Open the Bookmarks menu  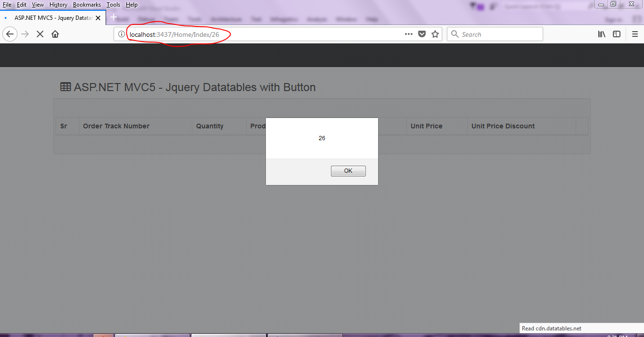point(87,5)
